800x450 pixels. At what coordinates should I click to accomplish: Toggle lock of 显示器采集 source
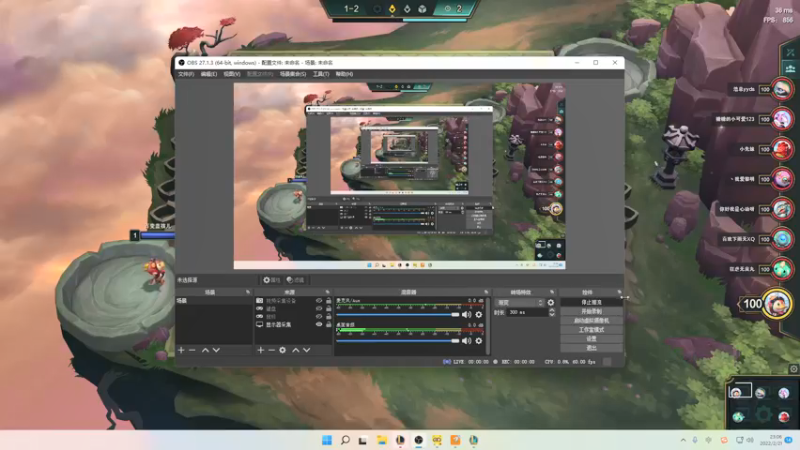[329, 324]
